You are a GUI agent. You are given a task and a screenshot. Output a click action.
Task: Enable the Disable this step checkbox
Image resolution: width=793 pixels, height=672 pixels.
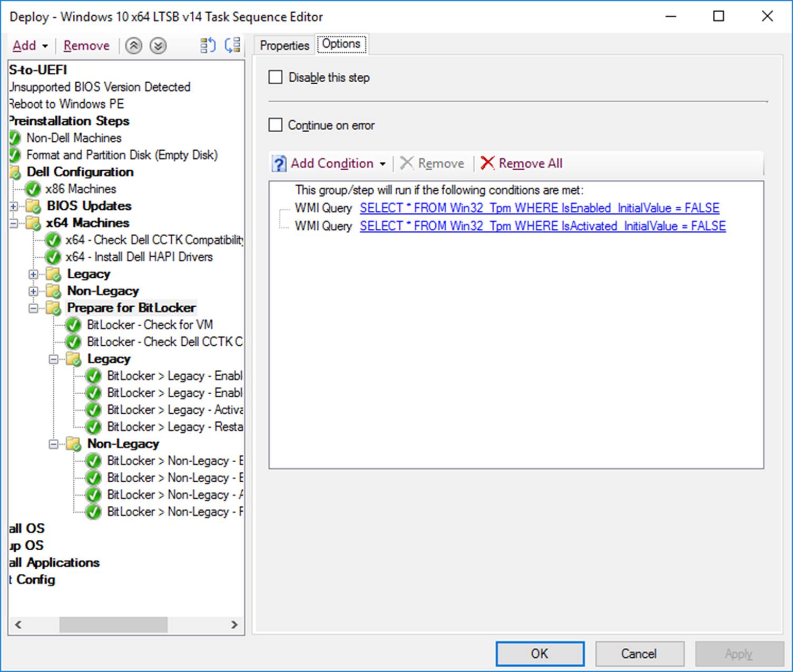pos(276,77)
